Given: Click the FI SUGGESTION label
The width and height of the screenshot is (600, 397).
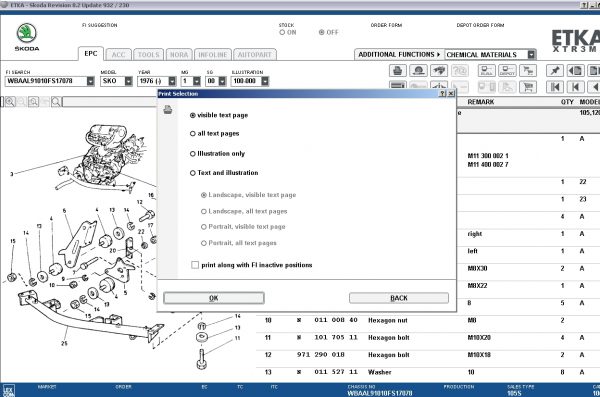Looking at the screenshot, I should (x=99, y=25).
